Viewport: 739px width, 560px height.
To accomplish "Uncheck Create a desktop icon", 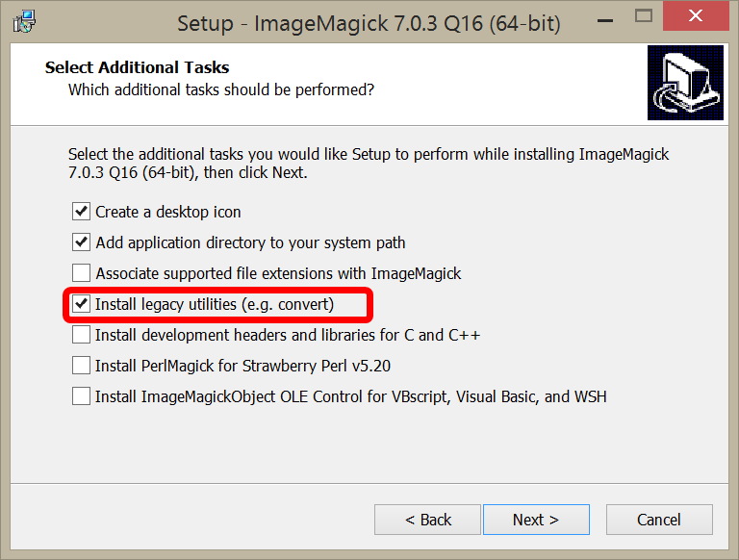I will pos(81,212).
